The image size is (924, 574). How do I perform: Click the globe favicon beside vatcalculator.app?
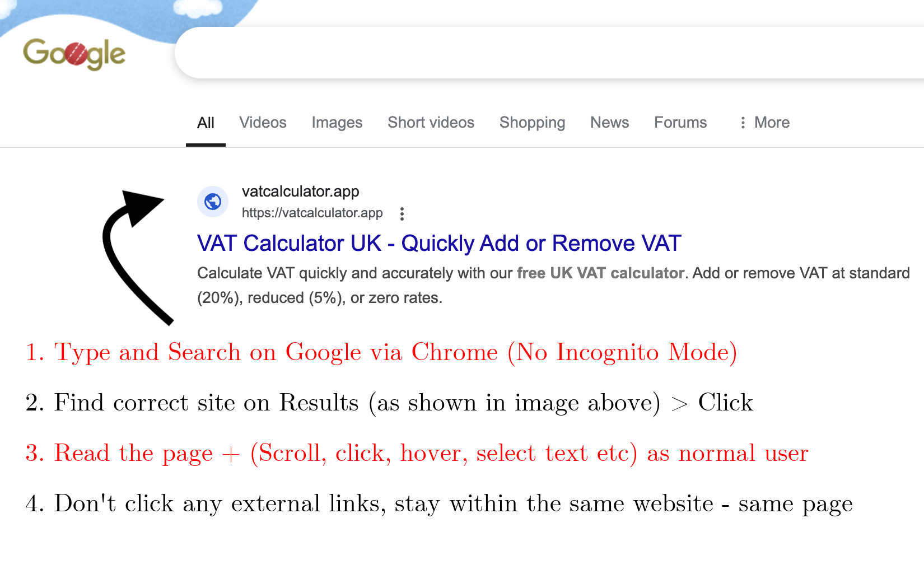pos(213,202)
